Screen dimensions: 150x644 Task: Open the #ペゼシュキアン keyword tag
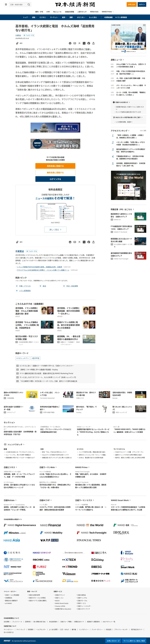pyautogui.click(x=23, y=358)
